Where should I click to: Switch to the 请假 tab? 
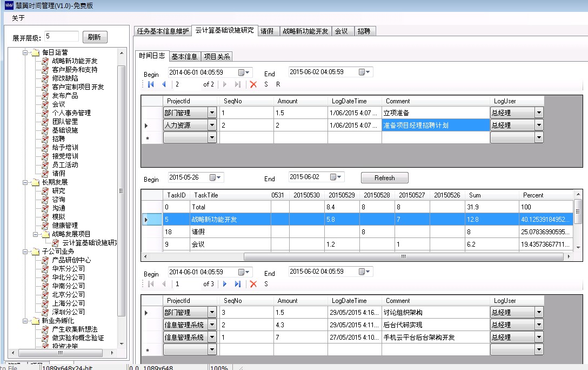click(266, 31)
